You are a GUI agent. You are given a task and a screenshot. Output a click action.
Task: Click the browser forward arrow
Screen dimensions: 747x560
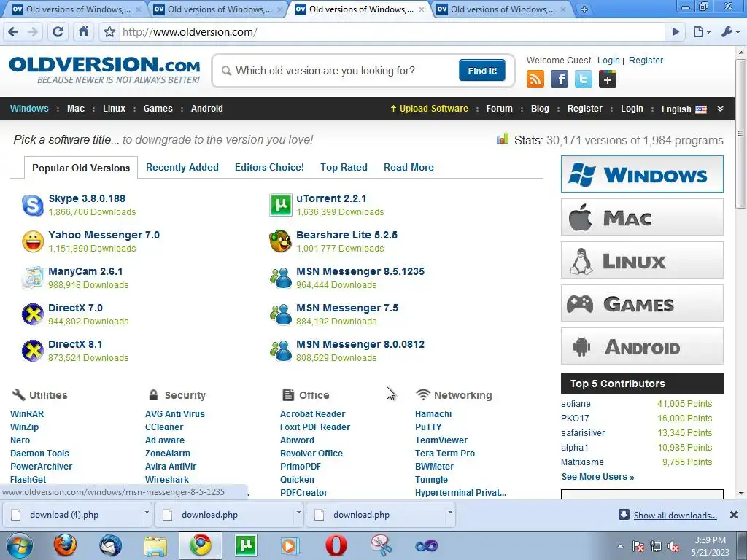pyautogui.click(x=33, y=32)
